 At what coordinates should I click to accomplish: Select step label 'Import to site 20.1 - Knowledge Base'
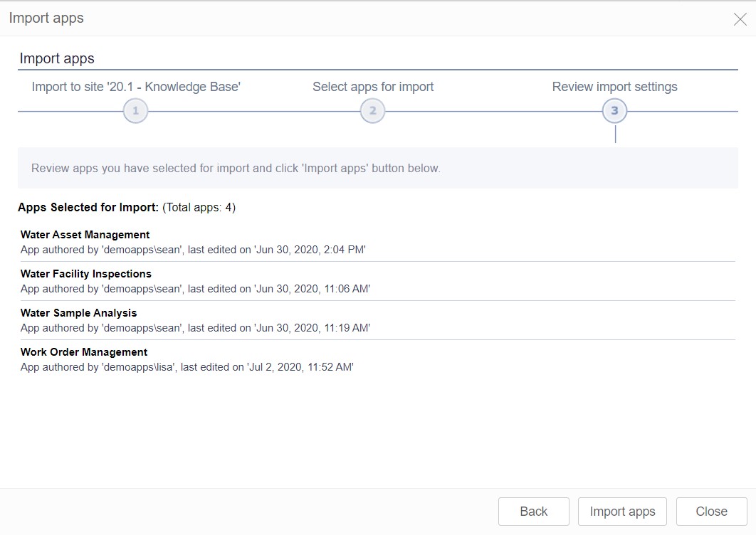click(135, 86)
